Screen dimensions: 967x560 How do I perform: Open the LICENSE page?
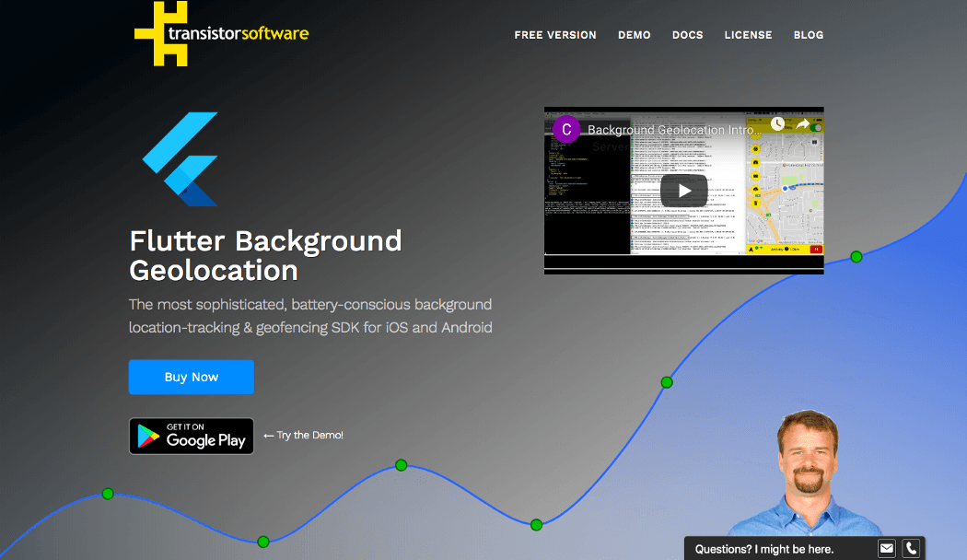pos(748,35)
